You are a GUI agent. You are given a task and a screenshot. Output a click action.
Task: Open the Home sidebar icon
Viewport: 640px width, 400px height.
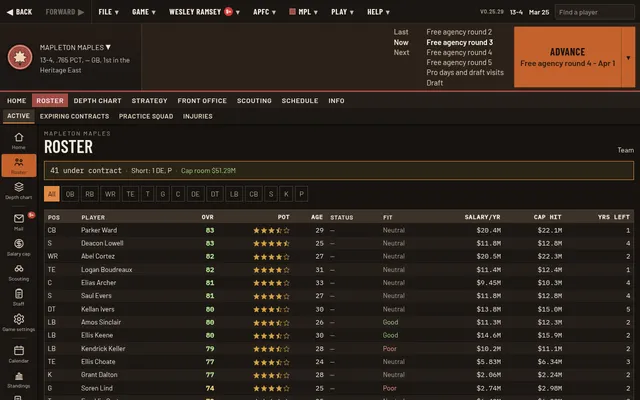18,141
